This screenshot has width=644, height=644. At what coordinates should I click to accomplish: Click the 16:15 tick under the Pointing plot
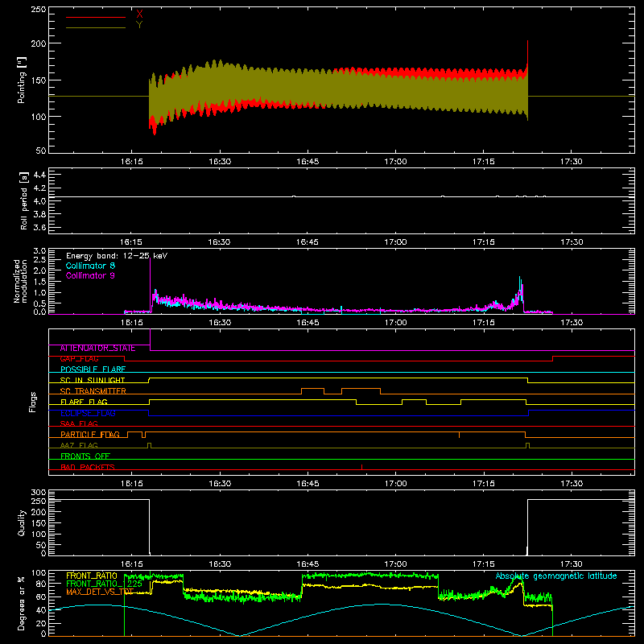(131, 162)
